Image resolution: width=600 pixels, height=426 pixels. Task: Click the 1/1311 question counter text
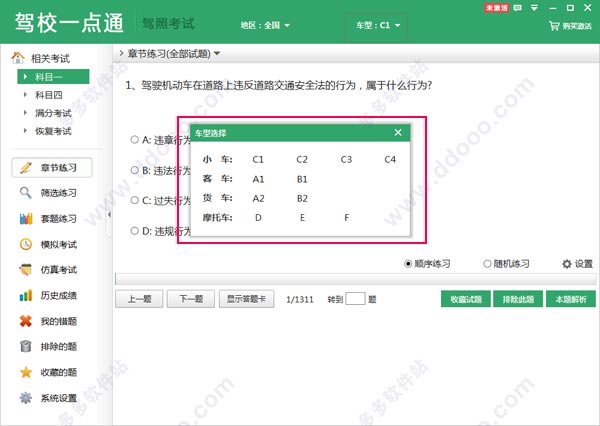[x=300, y=299]
